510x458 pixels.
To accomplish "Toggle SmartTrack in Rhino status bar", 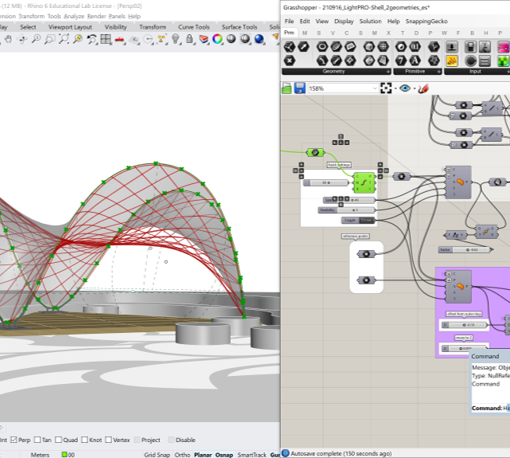I will [x=252, y=455].
